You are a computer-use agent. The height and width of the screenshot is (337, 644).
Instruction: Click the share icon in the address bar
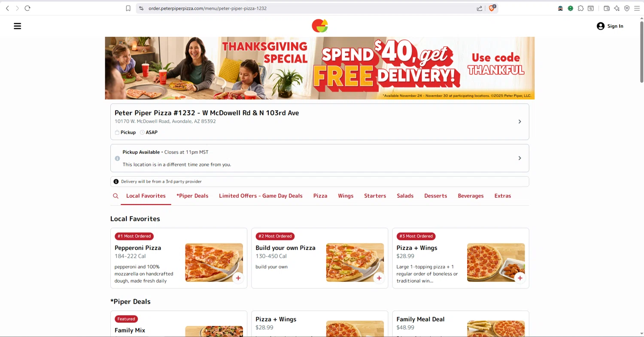pos(480,8)
